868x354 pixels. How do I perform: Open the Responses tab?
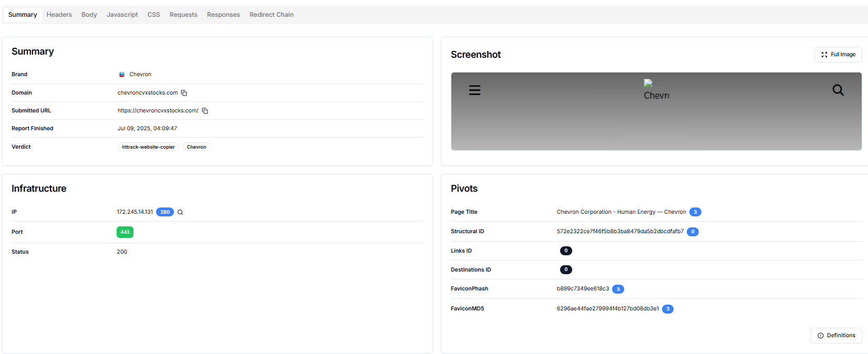pos(223,15)
